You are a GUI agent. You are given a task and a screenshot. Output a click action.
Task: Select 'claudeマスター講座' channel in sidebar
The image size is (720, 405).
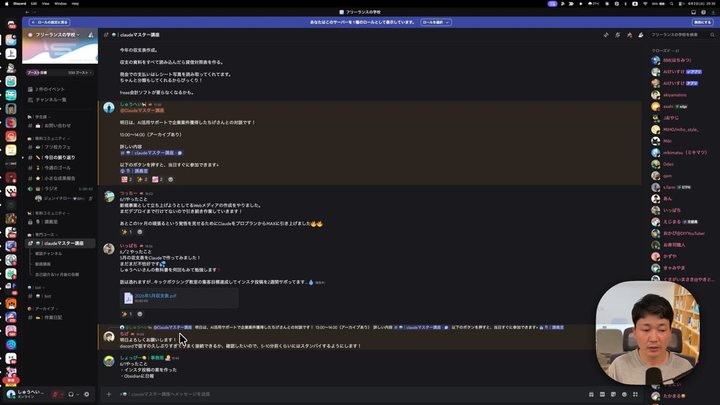tap(60, 243)
